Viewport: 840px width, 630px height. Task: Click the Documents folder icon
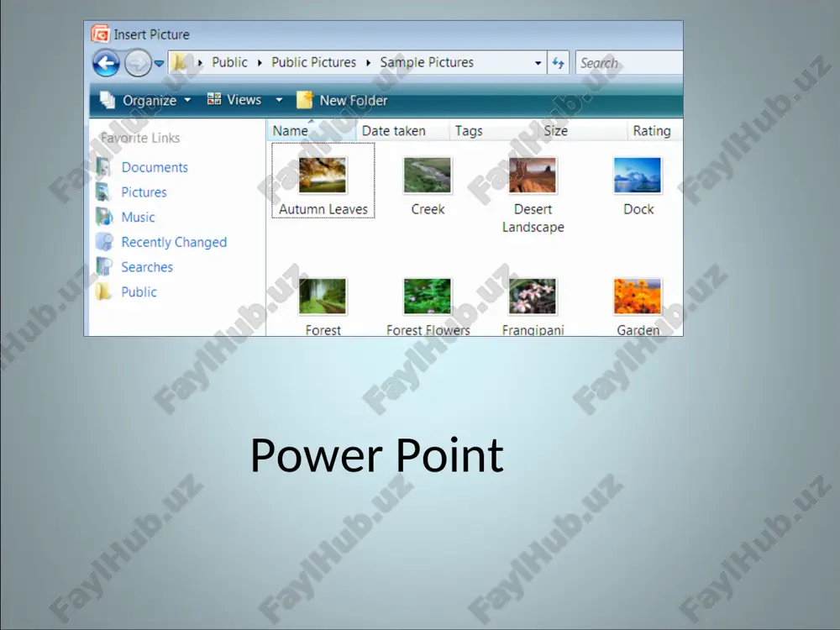pos(104,167)
